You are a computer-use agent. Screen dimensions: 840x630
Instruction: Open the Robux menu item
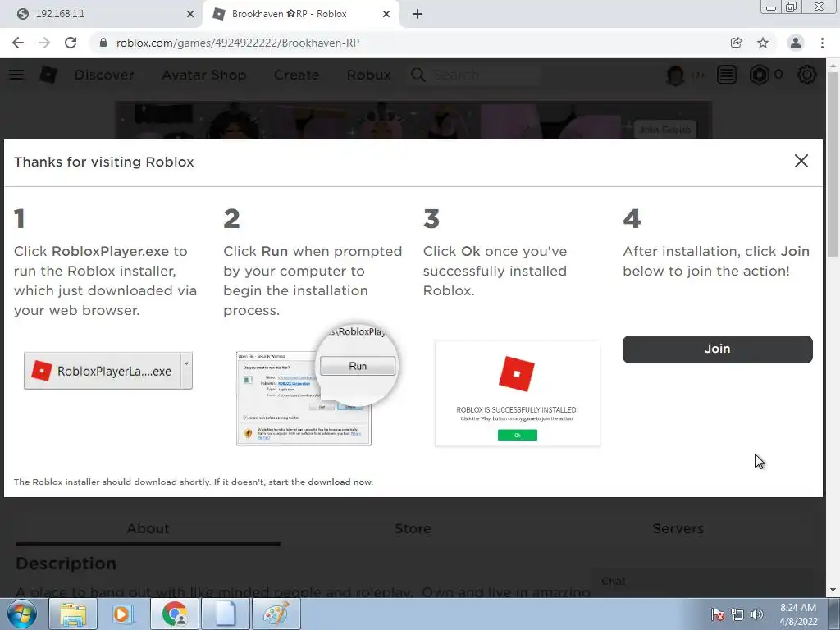pyautogui.click(x=368, y=75)
